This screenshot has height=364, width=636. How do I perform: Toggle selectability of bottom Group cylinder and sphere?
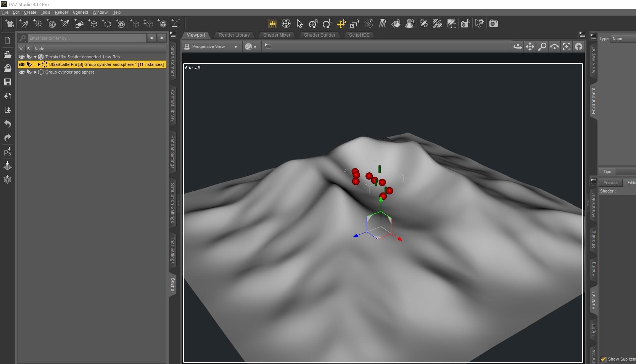pos(29,72)
